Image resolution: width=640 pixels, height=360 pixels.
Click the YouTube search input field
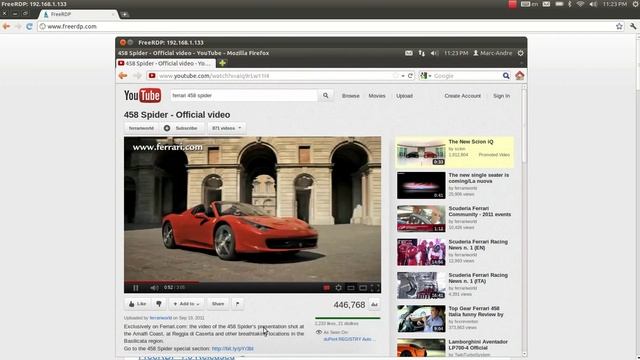click(244, 96)
